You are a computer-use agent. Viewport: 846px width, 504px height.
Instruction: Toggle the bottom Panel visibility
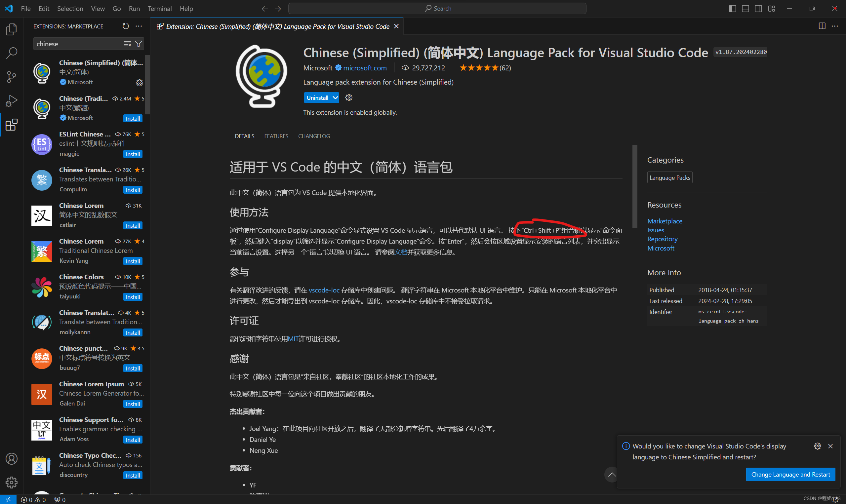[x=745, y=9]
